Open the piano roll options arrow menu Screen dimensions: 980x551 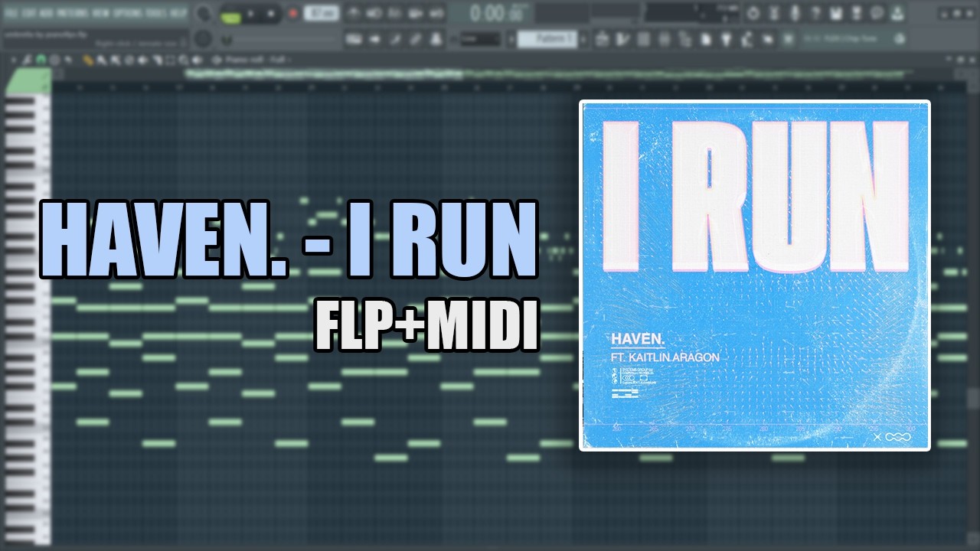click(14, 60)
